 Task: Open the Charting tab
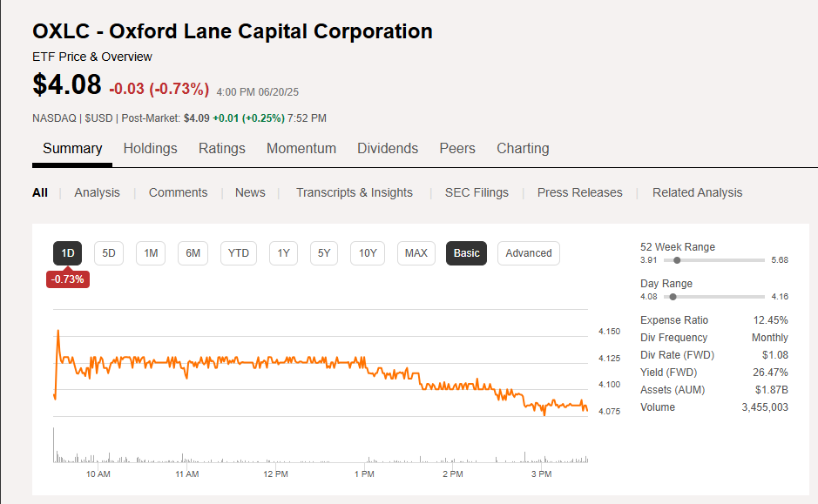pos(523,149)
